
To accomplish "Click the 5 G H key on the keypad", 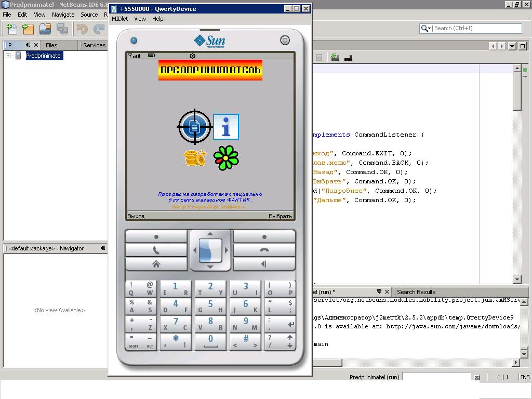I will 210,306.
